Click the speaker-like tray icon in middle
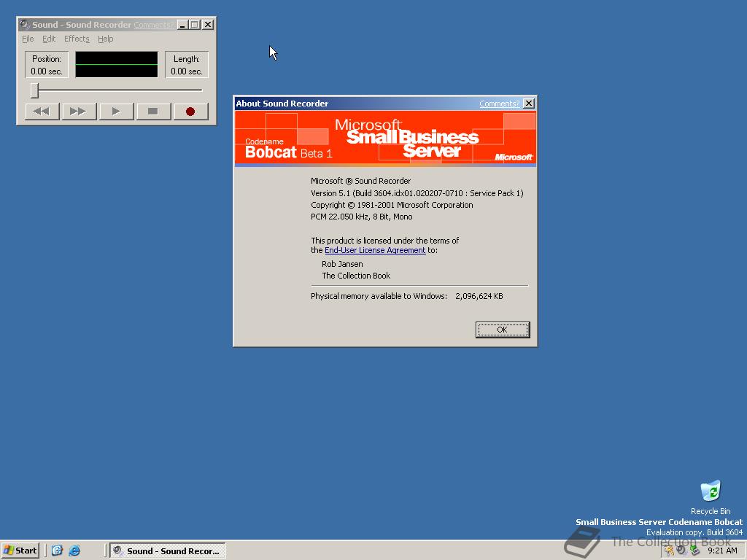The image size is (747, 560). point(681,551)
